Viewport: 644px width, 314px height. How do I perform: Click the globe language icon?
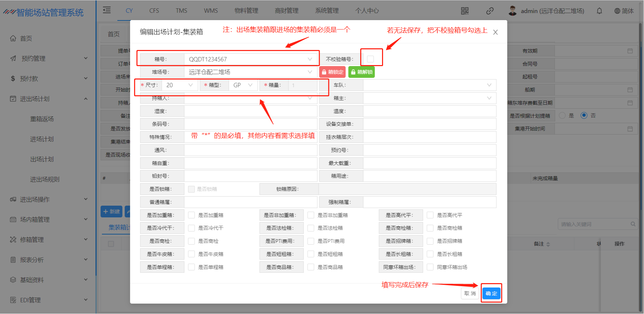pyautogui.click(x=617, y=11)
